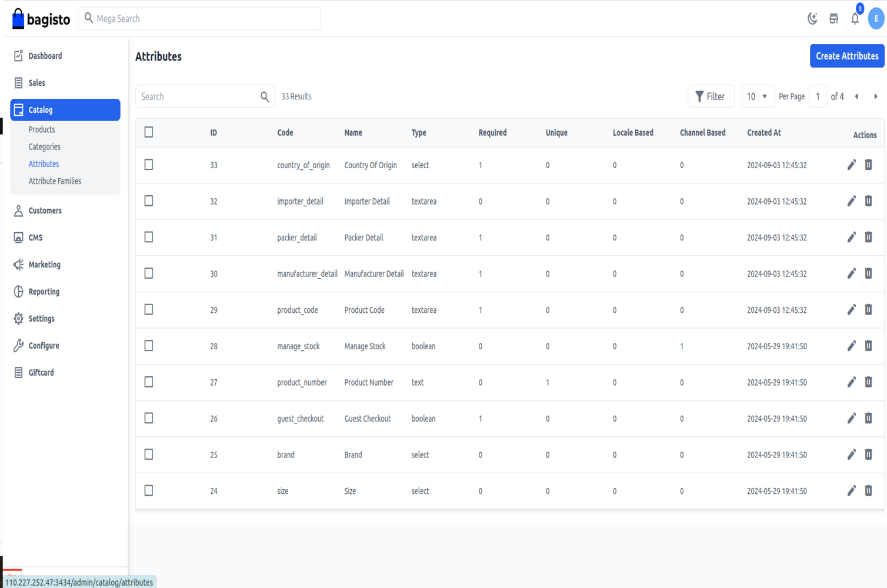Delete the brand attribute
The image size is (887, 588).
click(868, 455)
